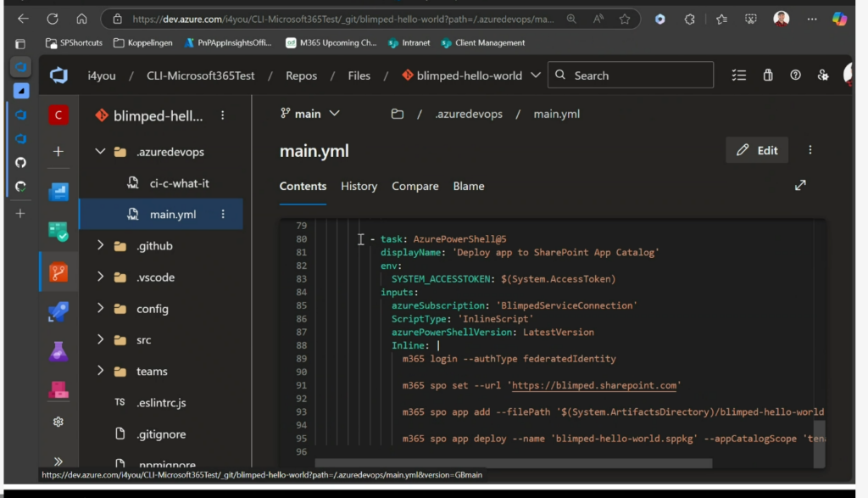Screen dimensions: 868x498
Task: Add this page to favorites star
Action: pyautogui.click(x=625, y=20)
